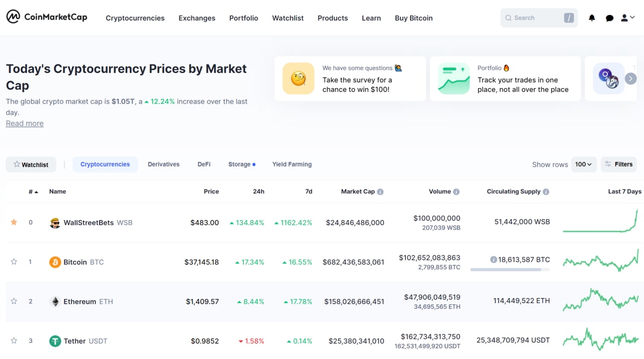Click Bitcoin market cap $682,436,583,061
The width and height of the screenshot is (644, 359).
(353, 262)
